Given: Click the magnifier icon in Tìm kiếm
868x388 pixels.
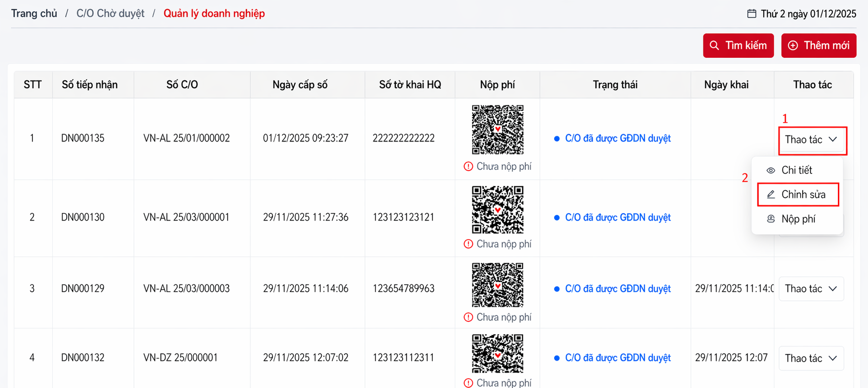Looking at the screenshot, I should (x=714, y=45).
